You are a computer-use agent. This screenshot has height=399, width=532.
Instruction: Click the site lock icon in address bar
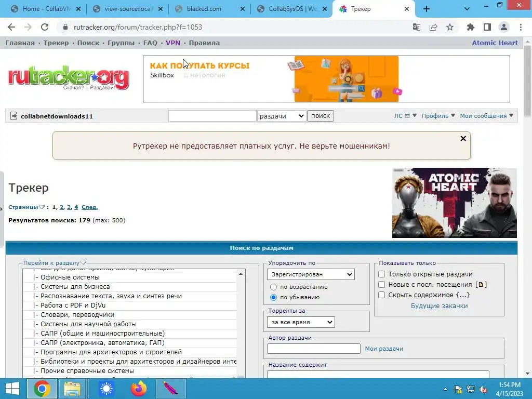(x=65, y=27)
